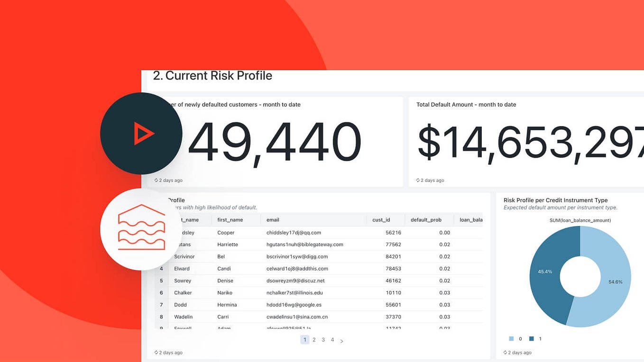Click first name Denise
The height and width of the screenshot is (362, 644).
pyautogui.click(x=225, y=281)
